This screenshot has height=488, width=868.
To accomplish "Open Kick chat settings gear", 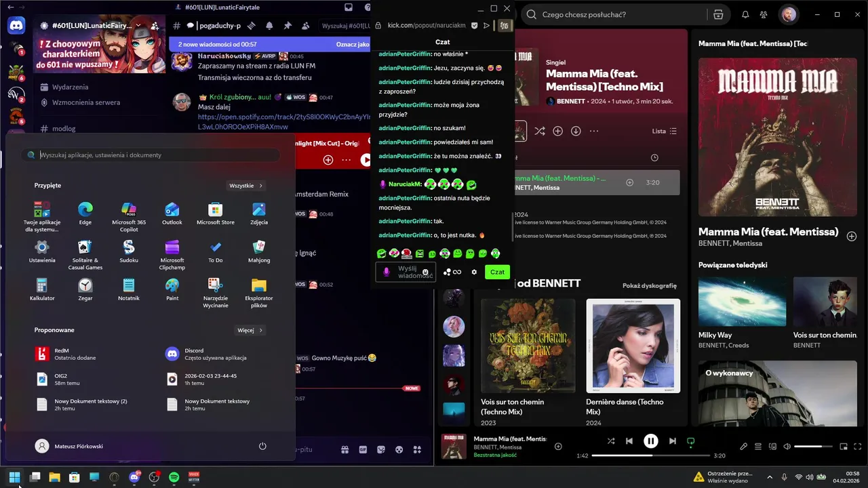I will (474, 272).
